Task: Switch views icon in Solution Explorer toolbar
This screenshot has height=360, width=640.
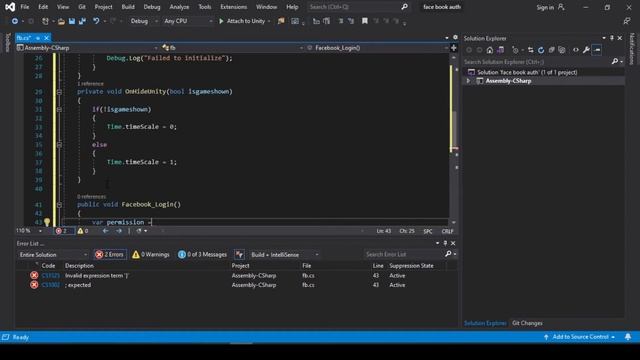Action: pos(500,50)
